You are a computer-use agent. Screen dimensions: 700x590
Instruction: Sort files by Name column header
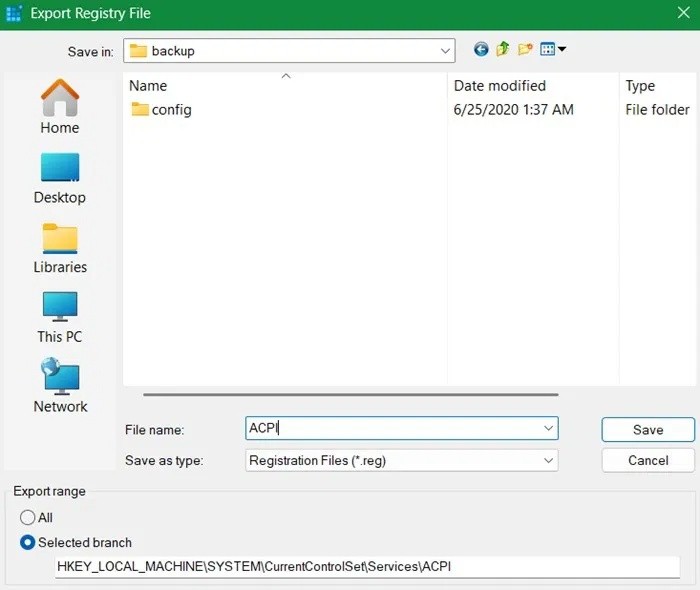[x=148, y=86]
